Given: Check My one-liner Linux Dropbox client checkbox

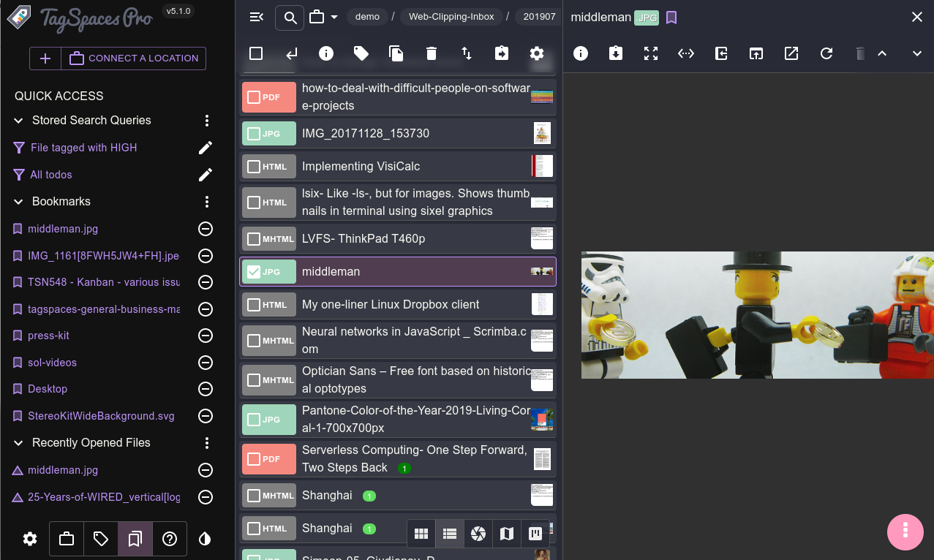Looking at the screenshot, I should (x=254, y=305).
